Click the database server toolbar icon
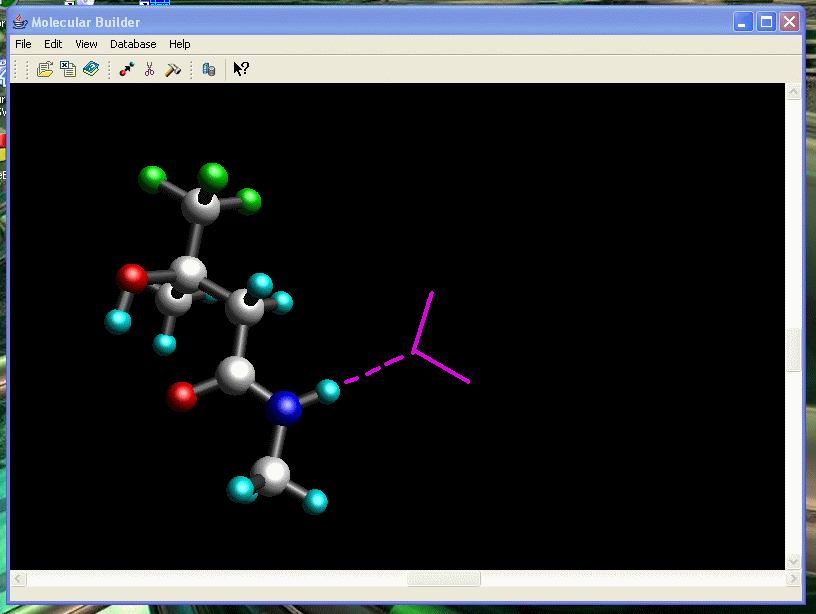Viewport: 816px width, 614px height. pyautogui.click(x=209, y=69)
